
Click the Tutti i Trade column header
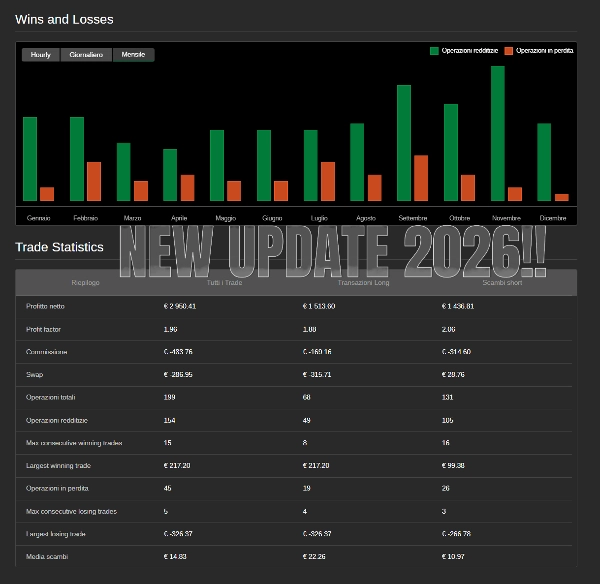[x=224, y=283]
